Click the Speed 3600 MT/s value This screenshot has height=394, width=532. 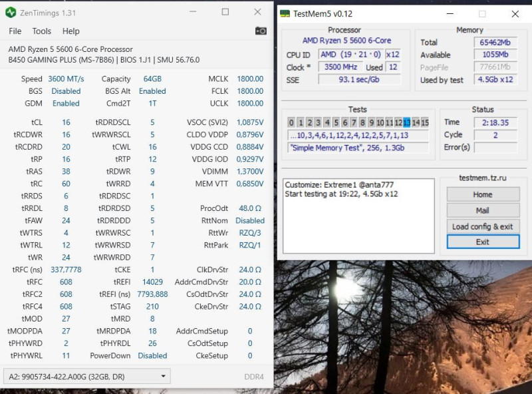point(66,79)
